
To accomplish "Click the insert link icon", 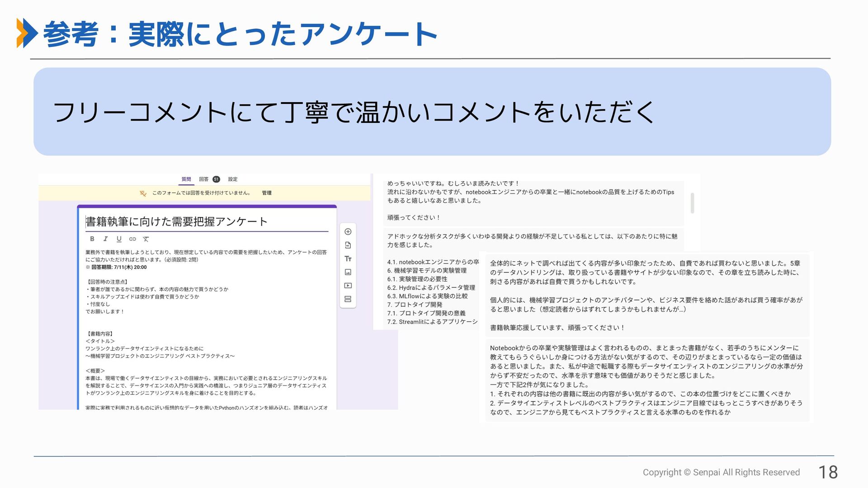I will click(x=132, y=239).
